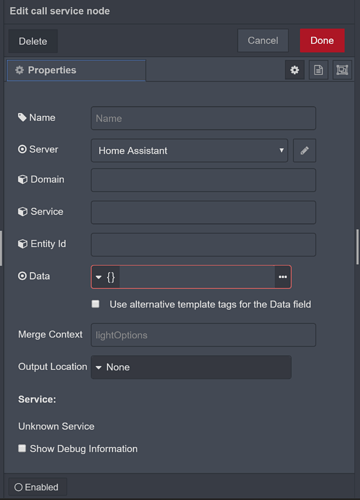
Task: Click the Unknown Service text
Action: tap(56, 426)
